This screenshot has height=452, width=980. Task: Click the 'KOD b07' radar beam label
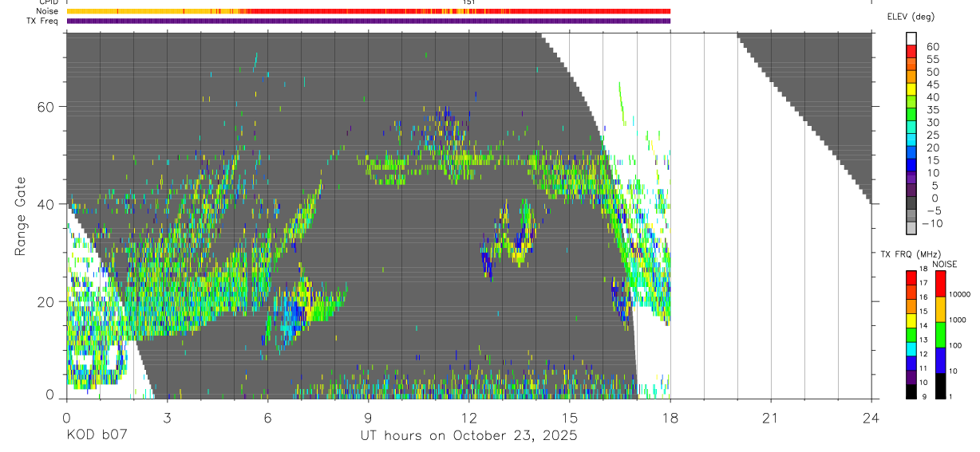point(96,436)
